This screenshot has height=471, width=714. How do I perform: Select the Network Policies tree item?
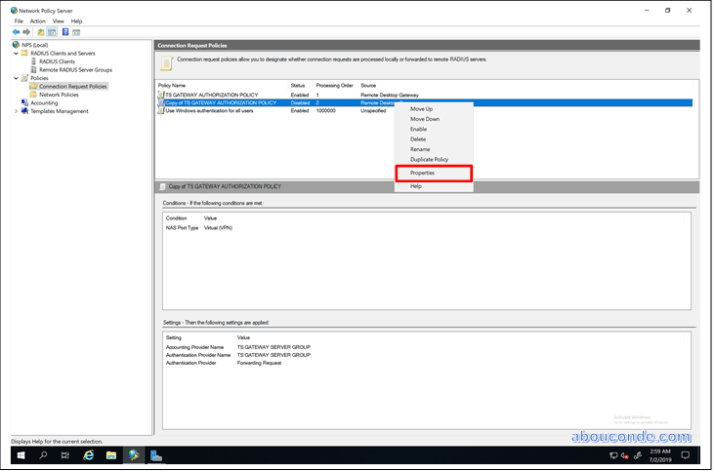59,94
